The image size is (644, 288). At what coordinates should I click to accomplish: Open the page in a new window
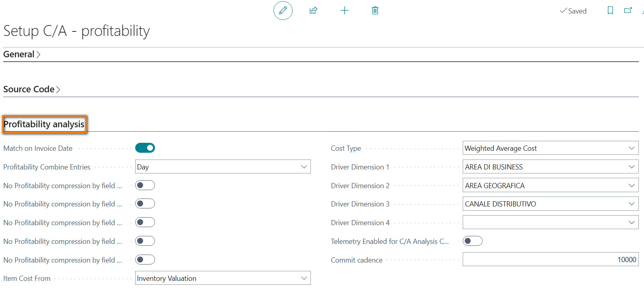628,10
